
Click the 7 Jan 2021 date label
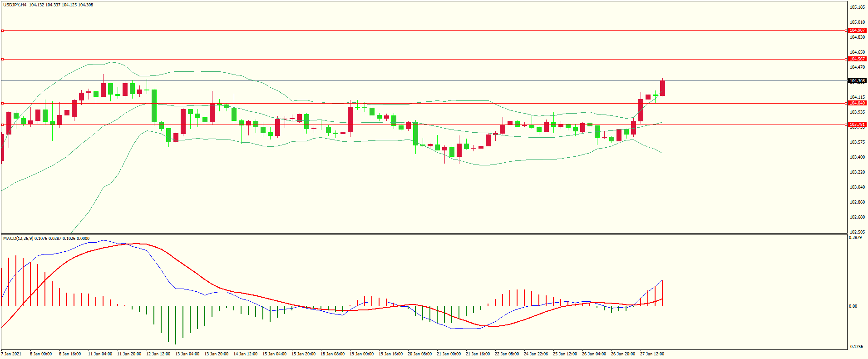(x=11, y=354)
